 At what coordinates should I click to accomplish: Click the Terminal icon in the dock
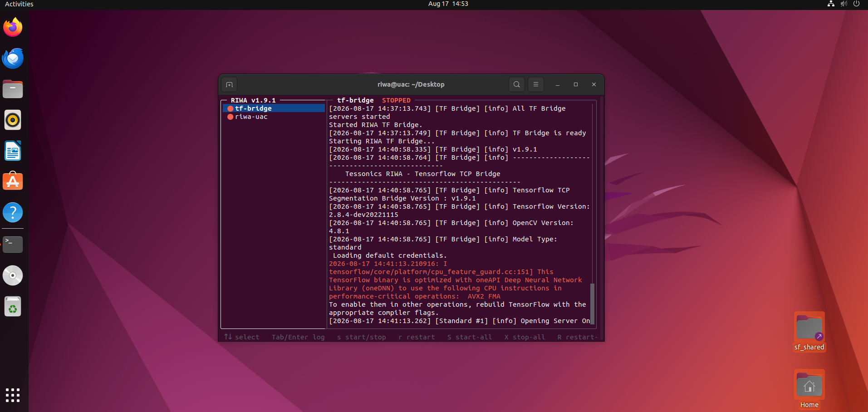pyautogui.click(x=13, y=245)
